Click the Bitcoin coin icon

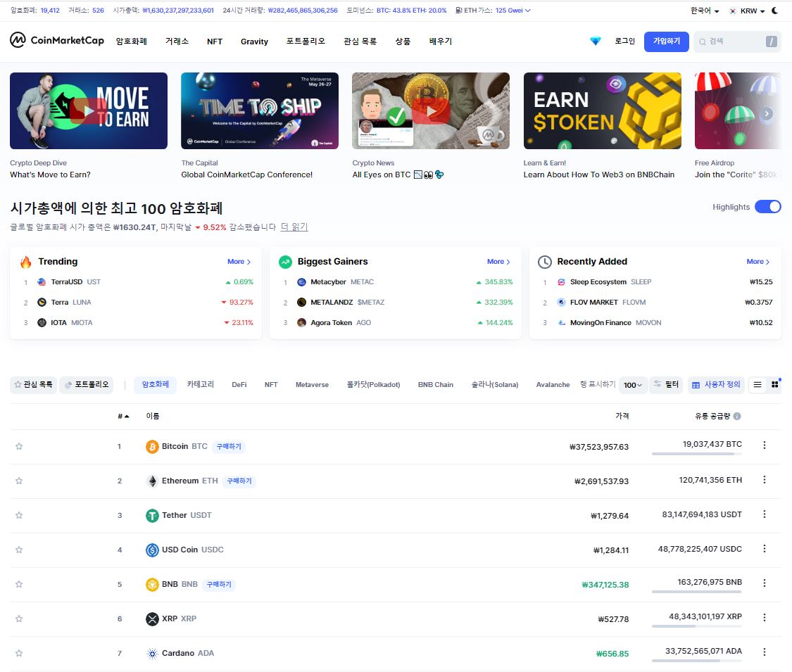pos(152,446)
